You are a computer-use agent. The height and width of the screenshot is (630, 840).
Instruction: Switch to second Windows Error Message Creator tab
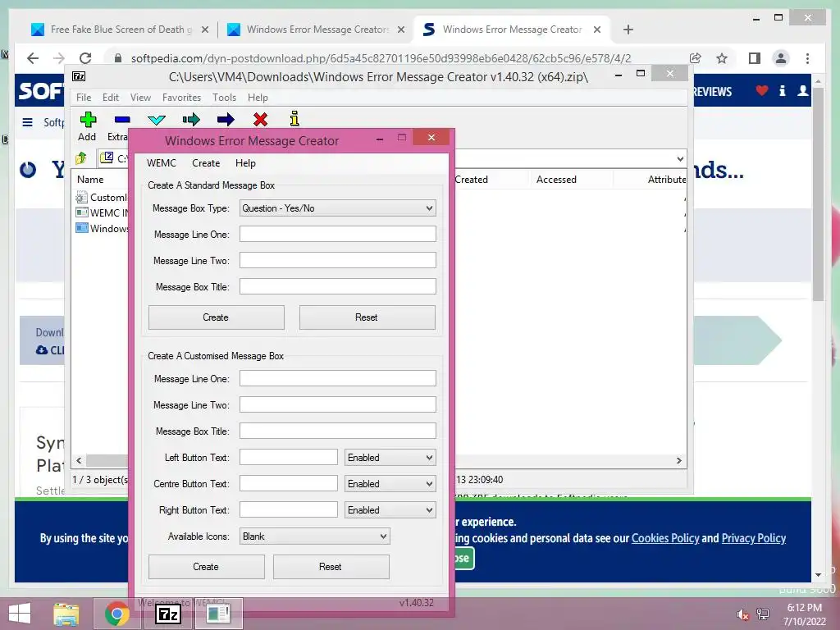[317, 30]
